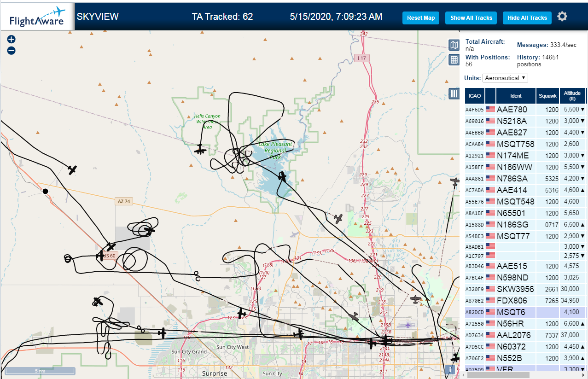Click Reset Map button
The width and height of the screenshot is (588, 379).
(x=421, y=18)
